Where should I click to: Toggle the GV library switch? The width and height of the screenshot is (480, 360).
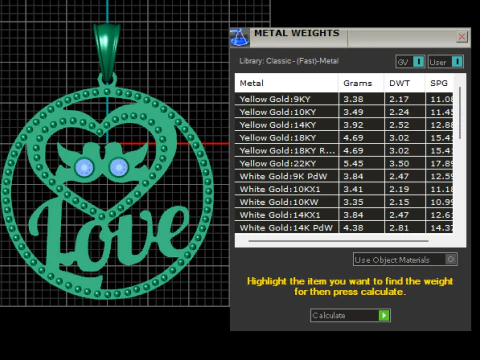tap(410, 62)
